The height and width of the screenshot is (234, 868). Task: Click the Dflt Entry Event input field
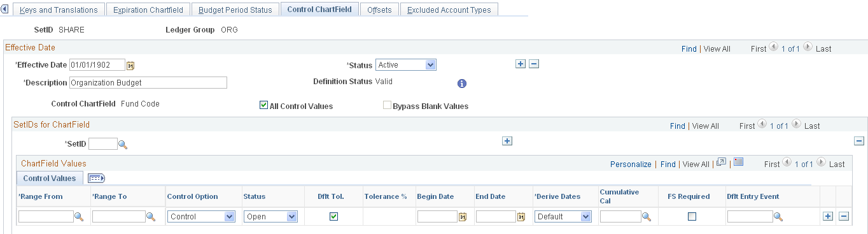click(750, 217)
